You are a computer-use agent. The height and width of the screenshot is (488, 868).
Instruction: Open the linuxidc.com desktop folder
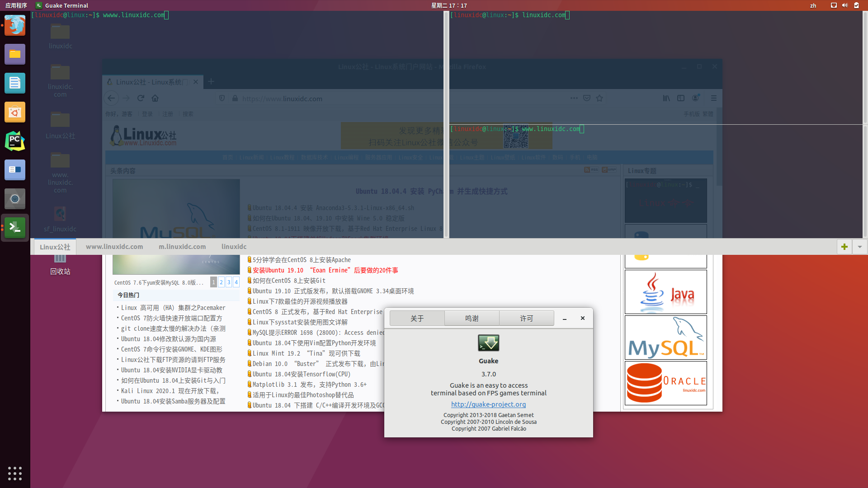pyautogui.click(x=60, y=80)
